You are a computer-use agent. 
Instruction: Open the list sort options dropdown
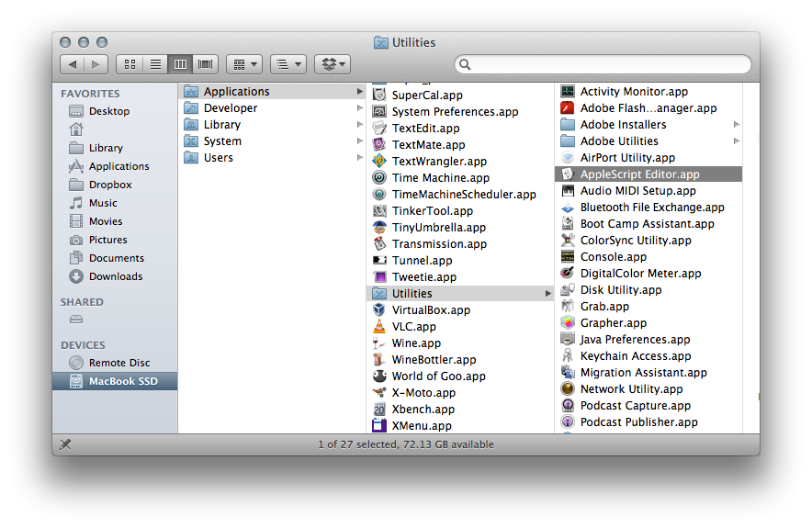tap(288, 64)
